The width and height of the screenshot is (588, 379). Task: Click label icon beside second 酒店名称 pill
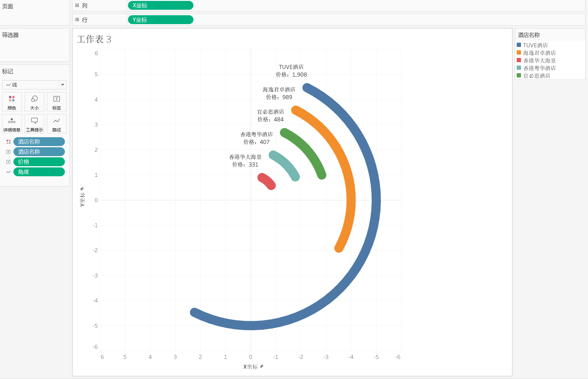coord(9,152)
